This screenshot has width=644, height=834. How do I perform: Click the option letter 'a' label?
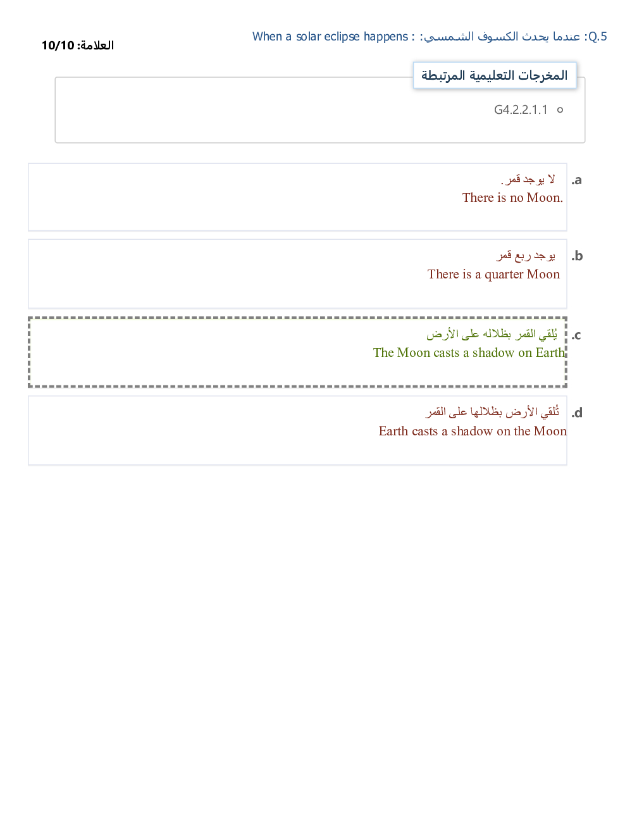pos(576,180)
